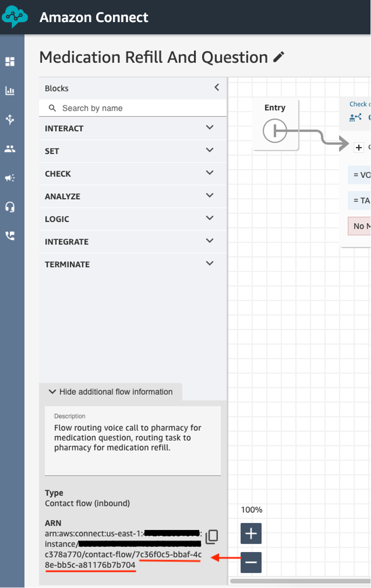The width and height of the screenshot is (371, 588).
Task: Click 'Contact flow (inbound)' type text
Action: pos(88,503)
